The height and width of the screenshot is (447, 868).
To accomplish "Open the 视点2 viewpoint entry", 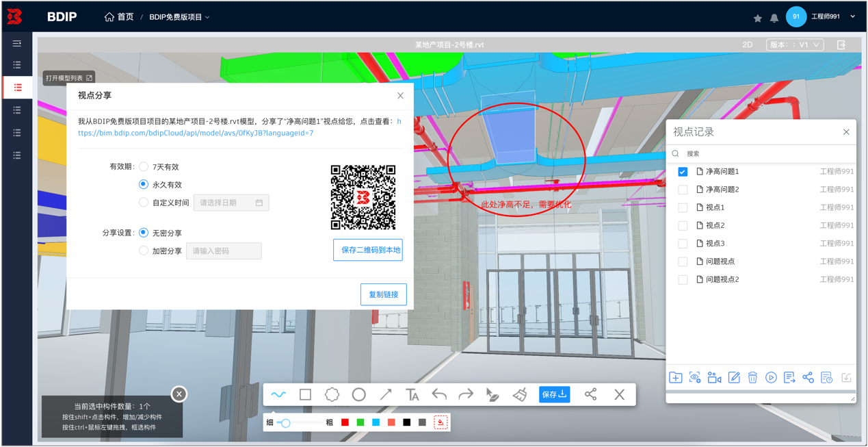I will tap(715, 225).
